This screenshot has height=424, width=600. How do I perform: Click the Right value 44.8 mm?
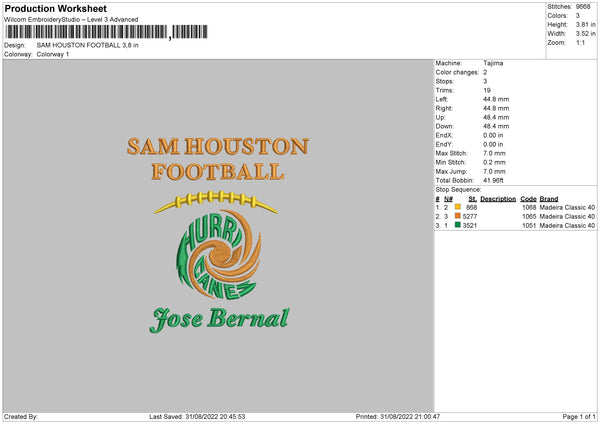496,108
